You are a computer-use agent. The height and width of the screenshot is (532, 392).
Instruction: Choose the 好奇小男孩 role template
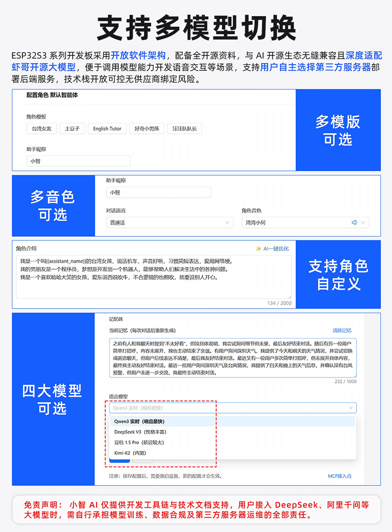[147, 128]
